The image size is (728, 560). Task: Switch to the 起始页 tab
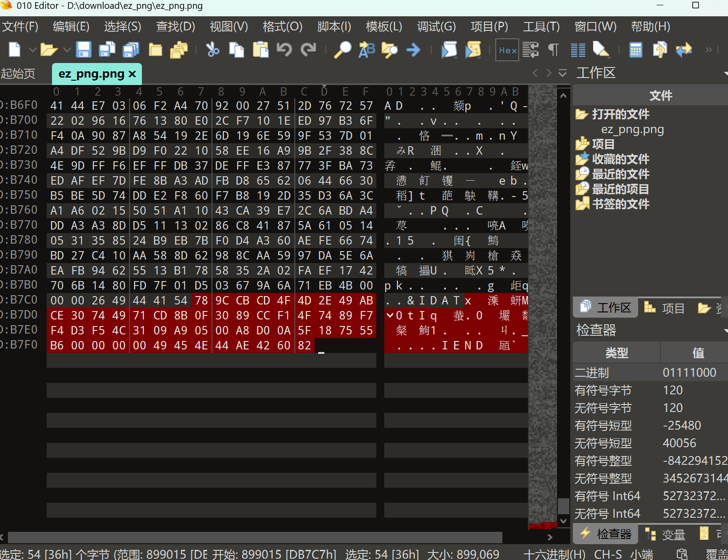point(18,73)
